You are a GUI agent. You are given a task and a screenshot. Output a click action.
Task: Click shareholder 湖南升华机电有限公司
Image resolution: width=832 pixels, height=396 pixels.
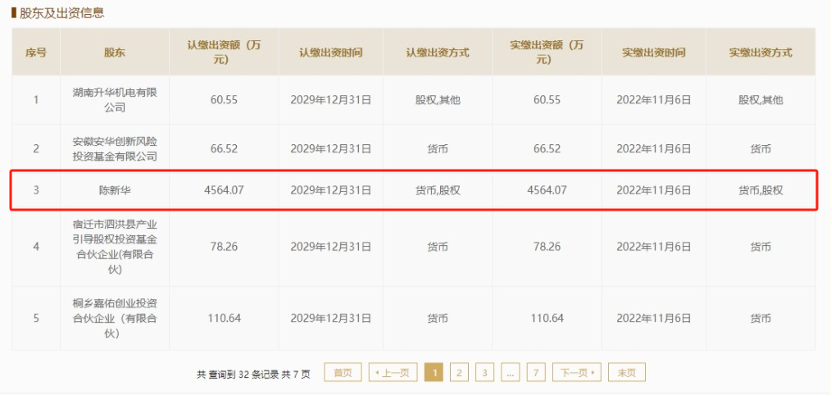pos(115,100)
